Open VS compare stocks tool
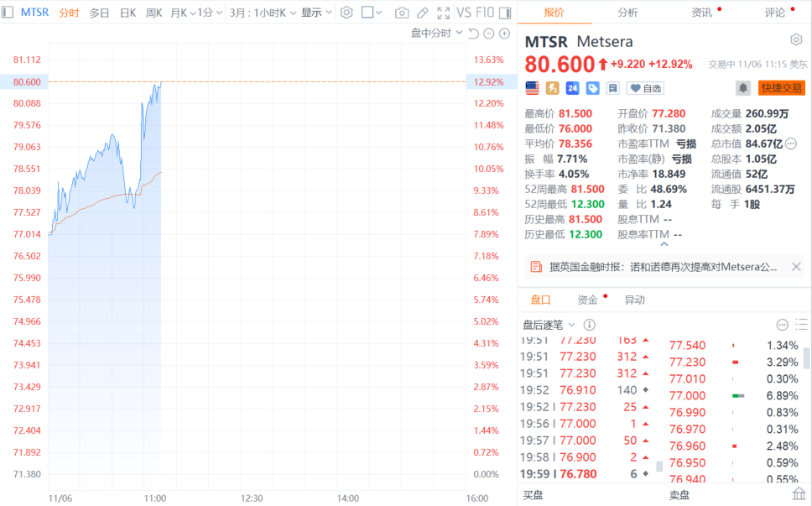This screenshot has width=812, height=506. 464,12
